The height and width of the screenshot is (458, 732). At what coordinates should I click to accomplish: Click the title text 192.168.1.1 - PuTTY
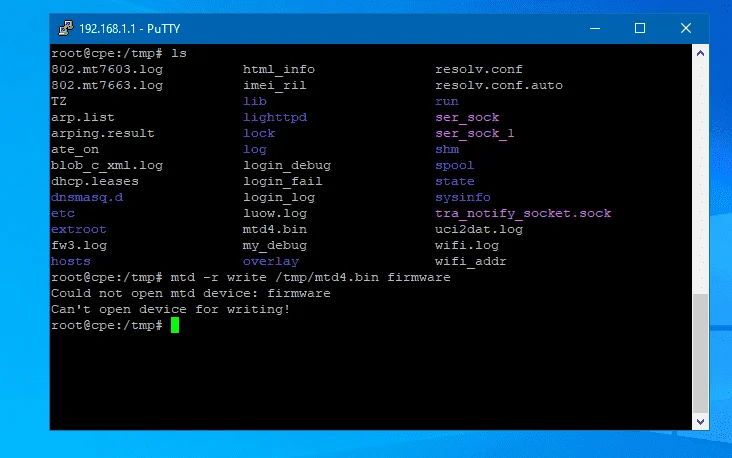pos(130,29)
